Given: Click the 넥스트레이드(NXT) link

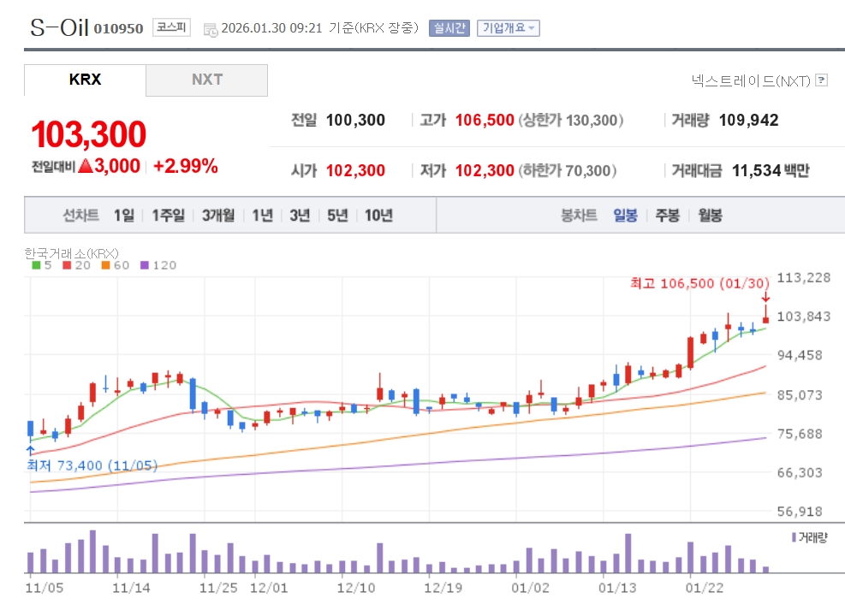Looking at the screenshot, I should (x=751, y=80).
